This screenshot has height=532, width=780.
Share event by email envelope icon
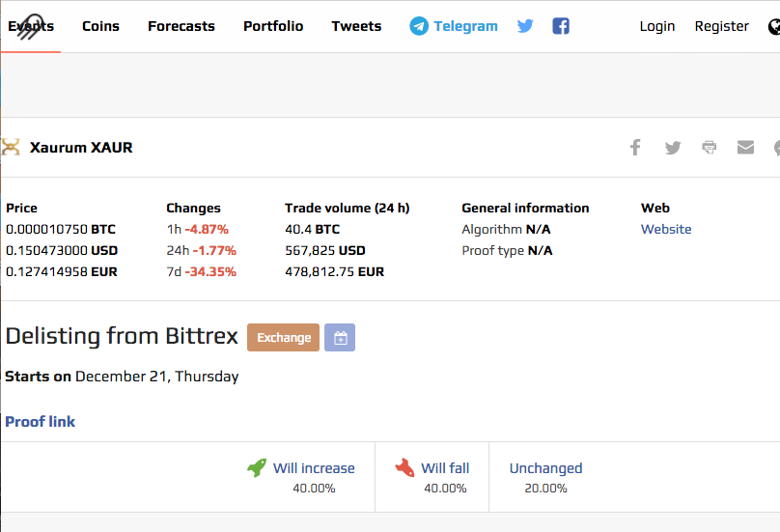[x=745, y=148]
